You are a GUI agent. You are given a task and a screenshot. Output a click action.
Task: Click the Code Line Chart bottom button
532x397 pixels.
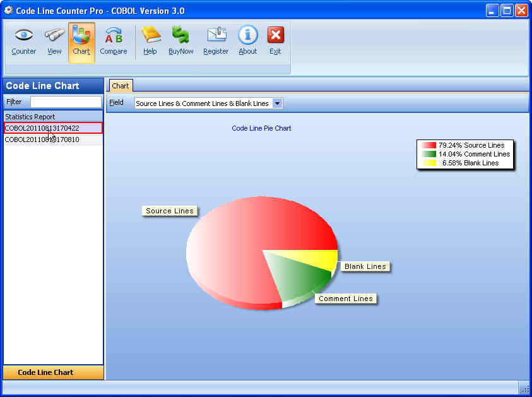53,372
